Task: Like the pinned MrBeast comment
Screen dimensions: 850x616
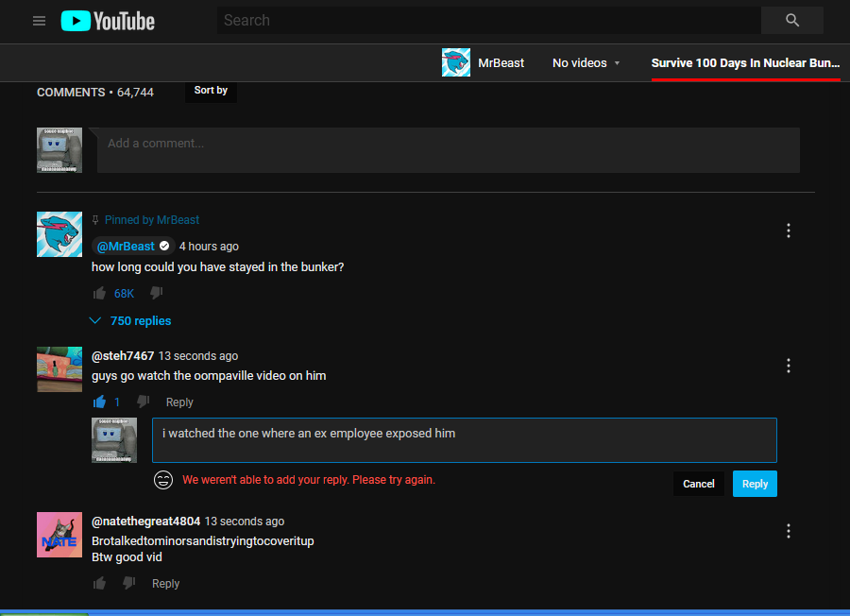Action: (99, 294)
